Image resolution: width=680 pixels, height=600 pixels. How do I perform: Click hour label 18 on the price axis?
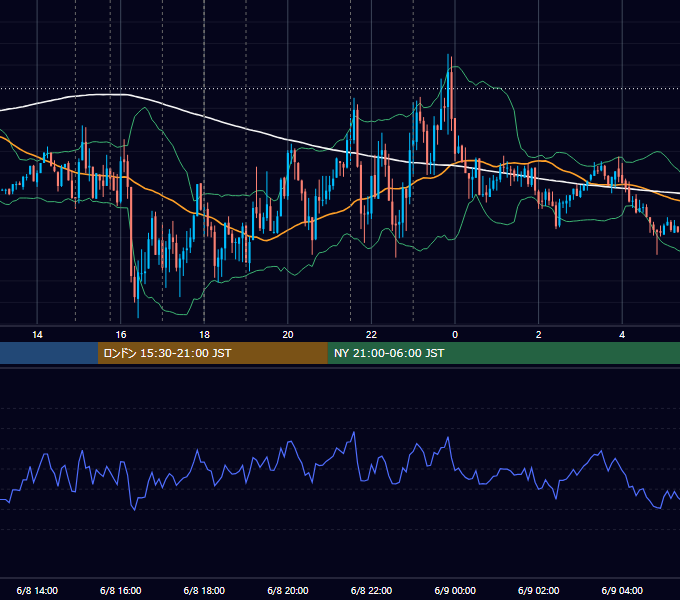[204, 335]
